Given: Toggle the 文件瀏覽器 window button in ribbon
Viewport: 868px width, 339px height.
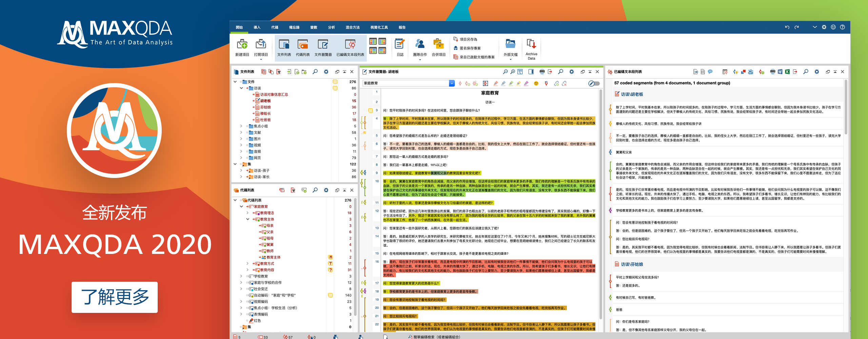Looking at the screenshot, I should 323,48.
